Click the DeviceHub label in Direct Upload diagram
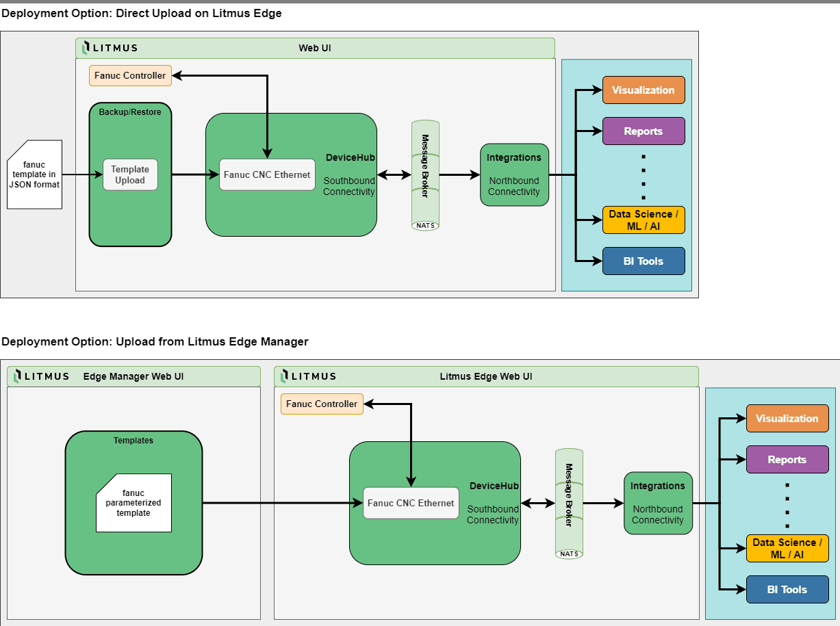 (x=350, y=157)
